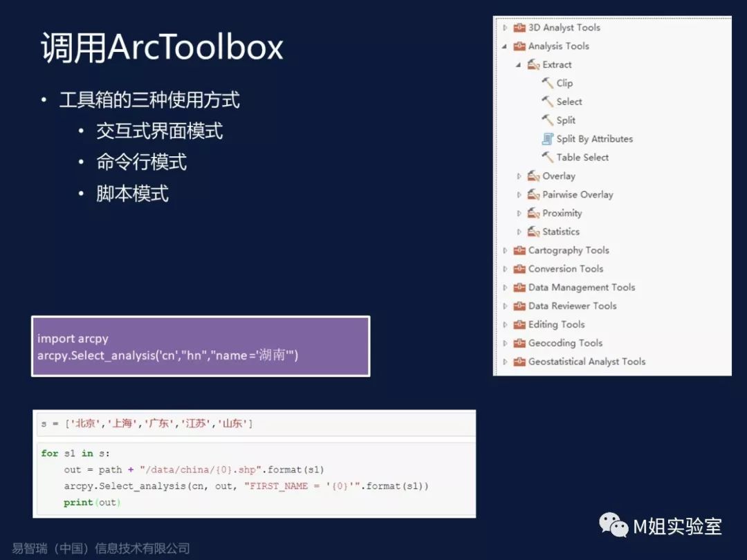The image size is (747, 560).
Task: Select the Data Management Tools label
Action: click(x=582, y=288)
